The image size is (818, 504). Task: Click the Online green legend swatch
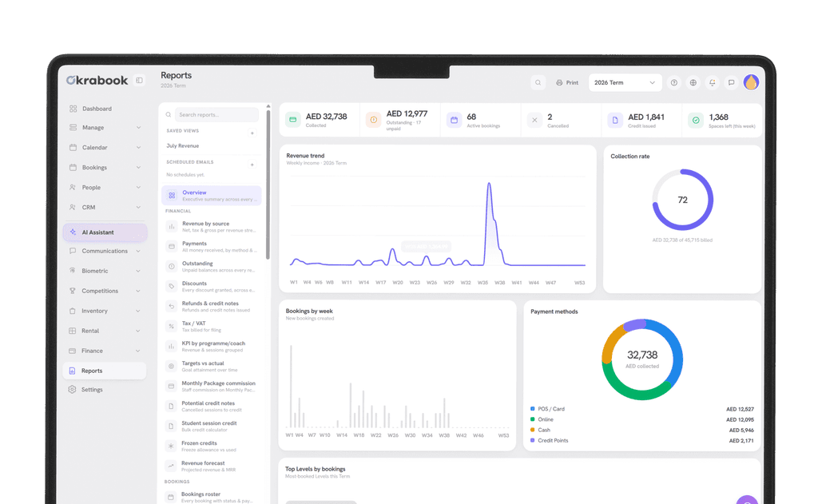[533, 419]
